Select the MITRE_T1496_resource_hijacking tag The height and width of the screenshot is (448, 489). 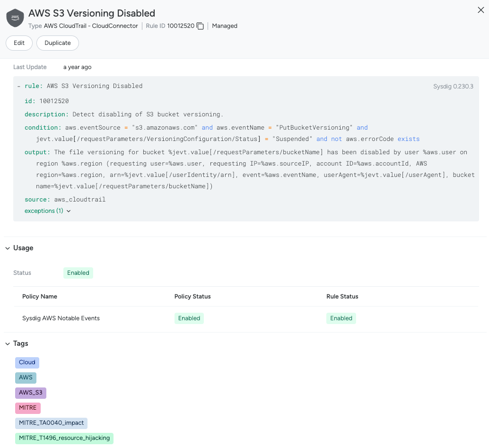coord(64,438)
